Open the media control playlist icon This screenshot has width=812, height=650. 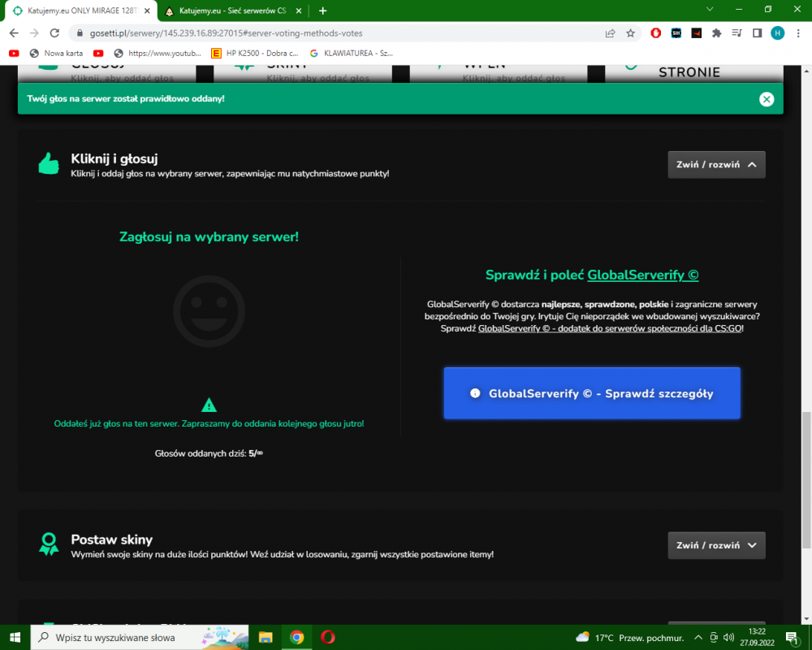[x=737, y=33]
